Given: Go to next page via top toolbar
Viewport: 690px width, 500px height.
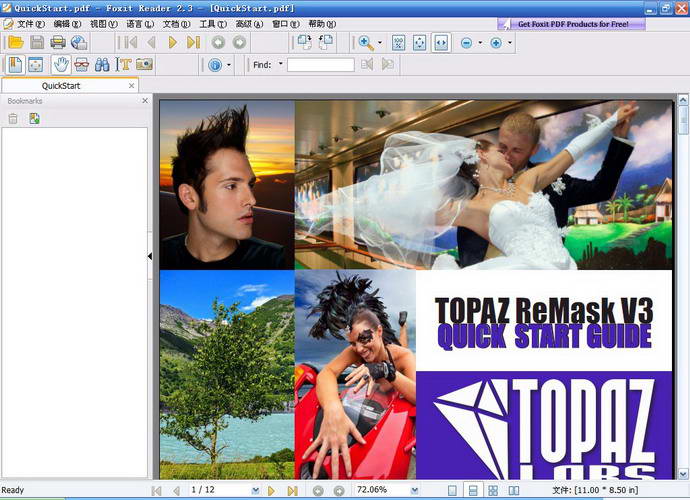Looking at the screenshot, I should click(x=172, y=43).
